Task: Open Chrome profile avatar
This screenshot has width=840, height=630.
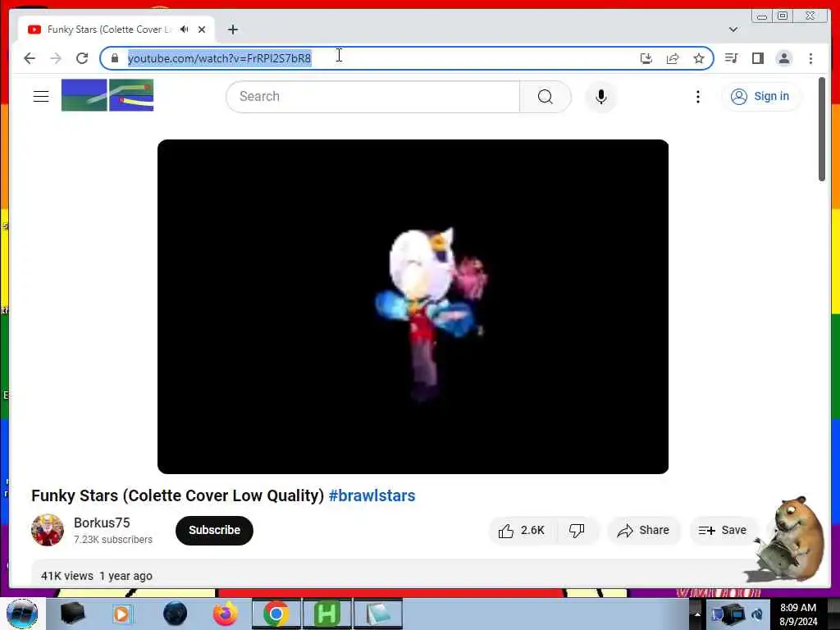Action: [783, 58]
